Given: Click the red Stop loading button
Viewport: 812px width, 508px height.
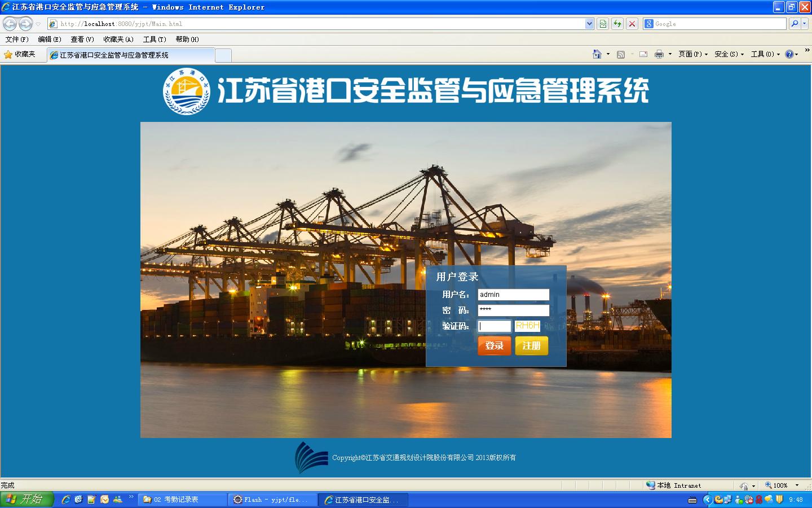Looking at the screenshot, I should (x=632, y=24).
